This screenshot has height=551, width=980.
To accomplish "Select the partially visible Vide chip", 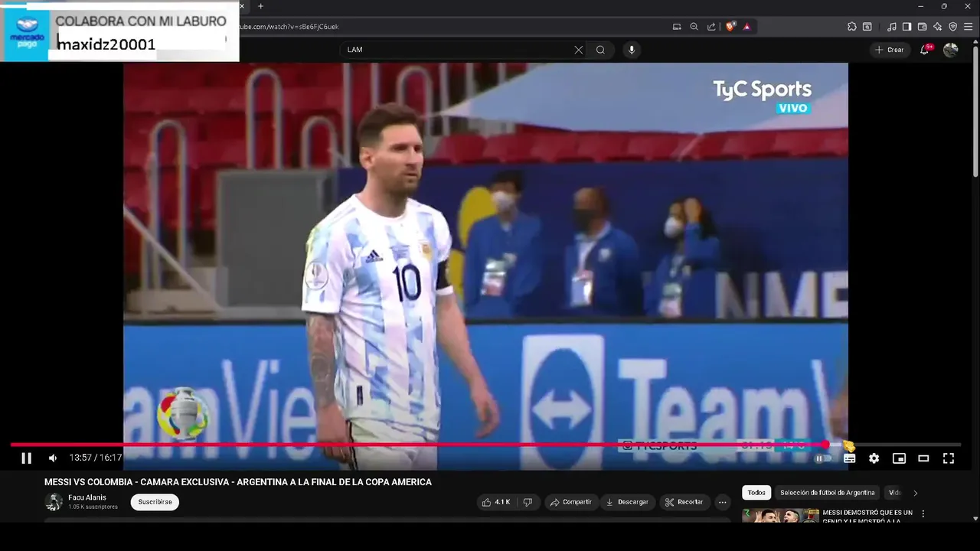I will click(894, 493).
